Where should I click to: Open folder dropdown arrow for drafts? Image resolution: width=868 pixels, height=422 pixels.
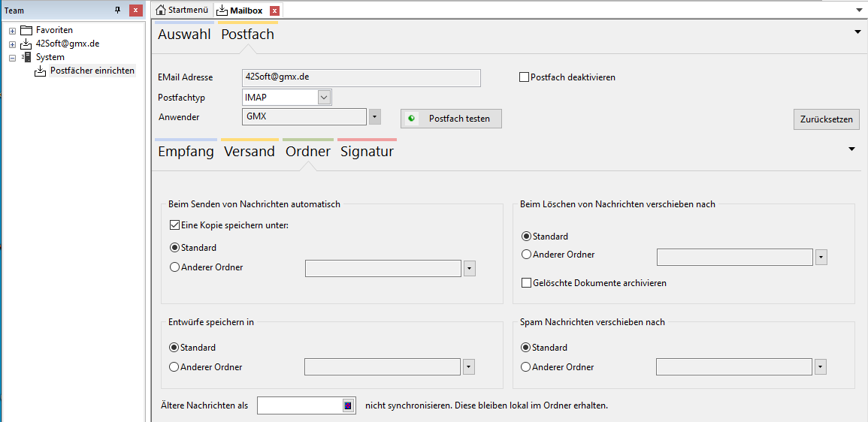pyautogui.click(x=469, y=366)
